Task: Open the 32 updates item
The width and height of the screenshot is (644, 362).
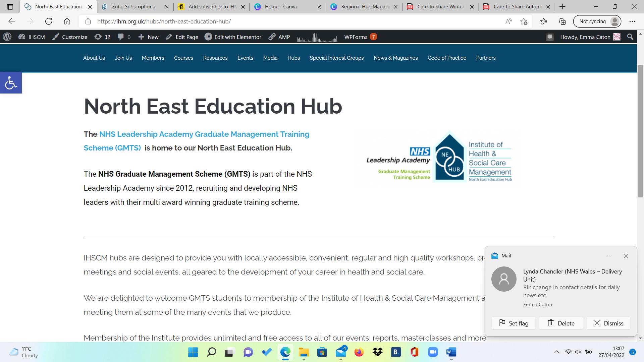Action: tap(102, 37)
